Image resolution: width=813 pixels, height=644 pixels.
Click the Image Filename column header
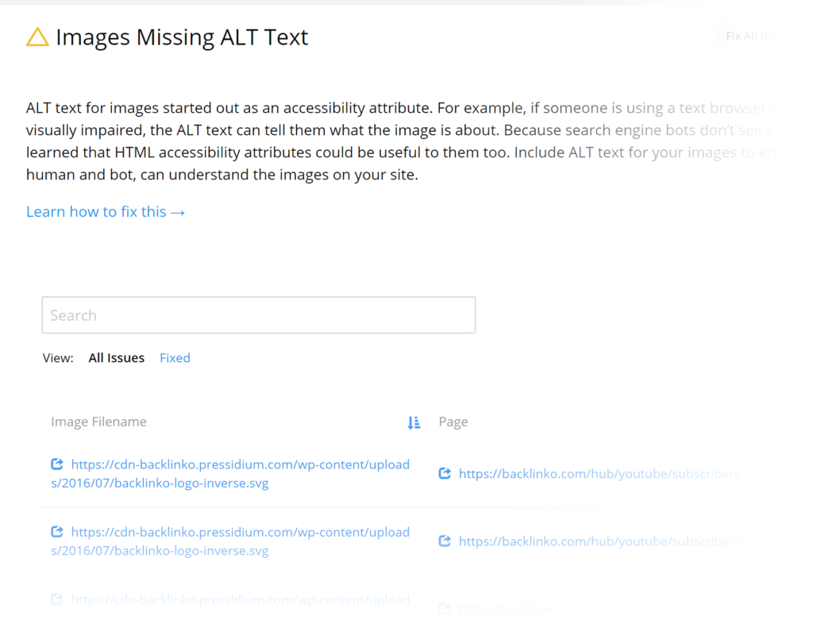tap(98, 422)
